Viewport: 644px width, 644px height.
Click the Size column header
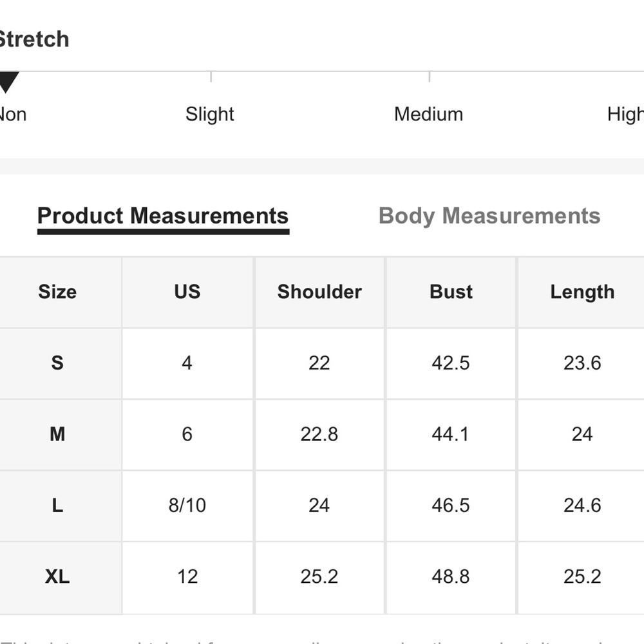[57, 292]
